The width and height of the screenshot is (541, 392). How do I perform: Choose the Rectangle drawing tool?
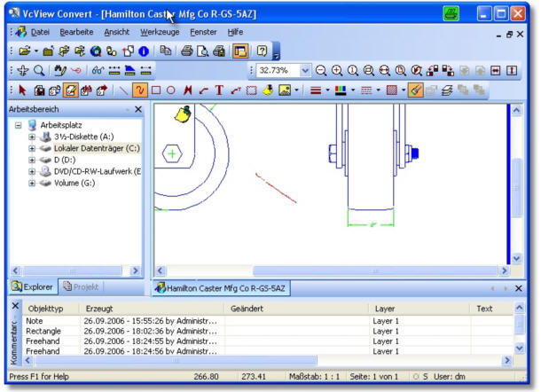point(156,90)
